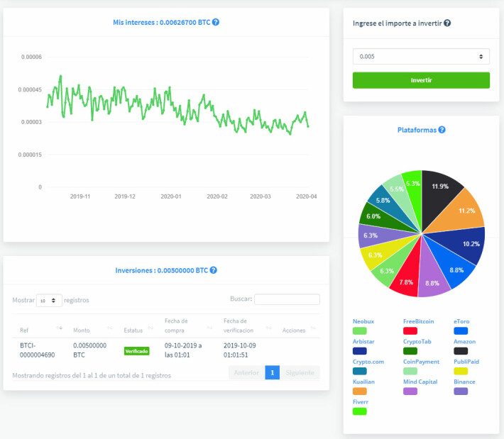Sort the table by Monto column
The image size is (504, 439).
click(109, 328)
